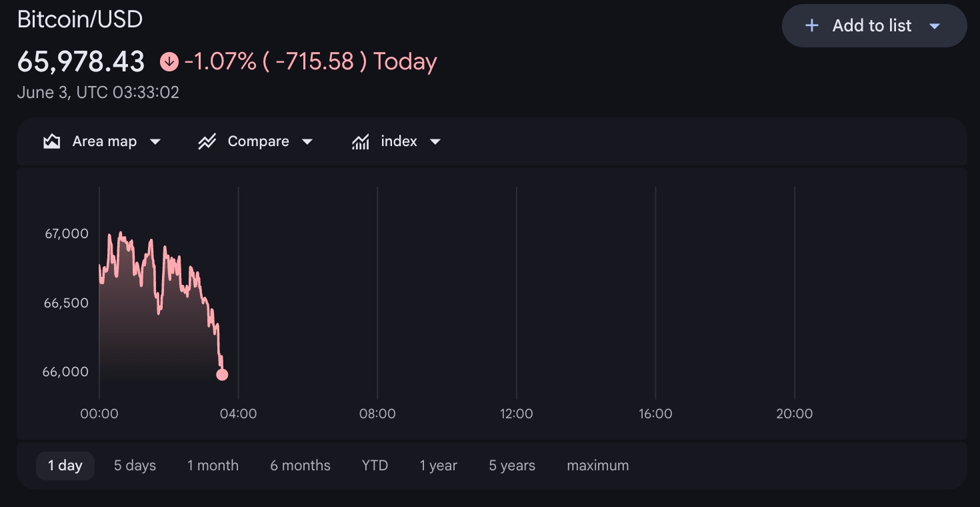Viewport: 980px width, 507px height.
Task: Select the 6 months range tab
Action: [300, 466]
